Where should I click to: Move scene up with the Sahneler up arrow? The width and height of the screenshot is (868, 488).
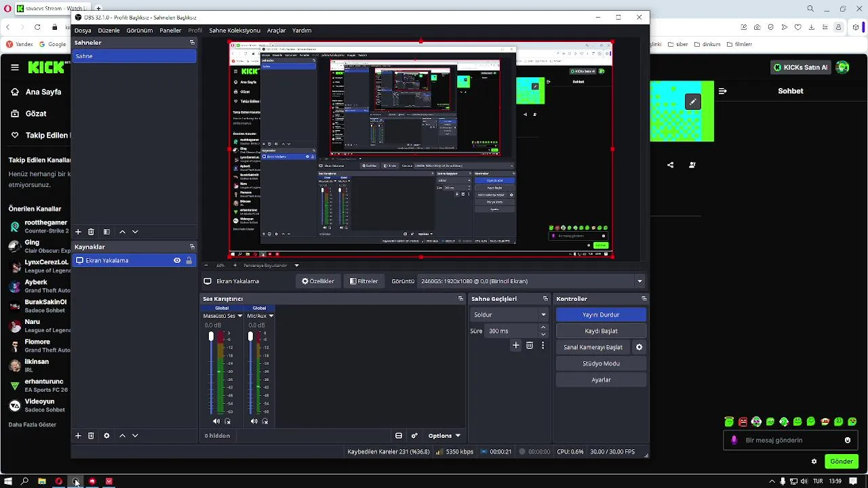122,232
